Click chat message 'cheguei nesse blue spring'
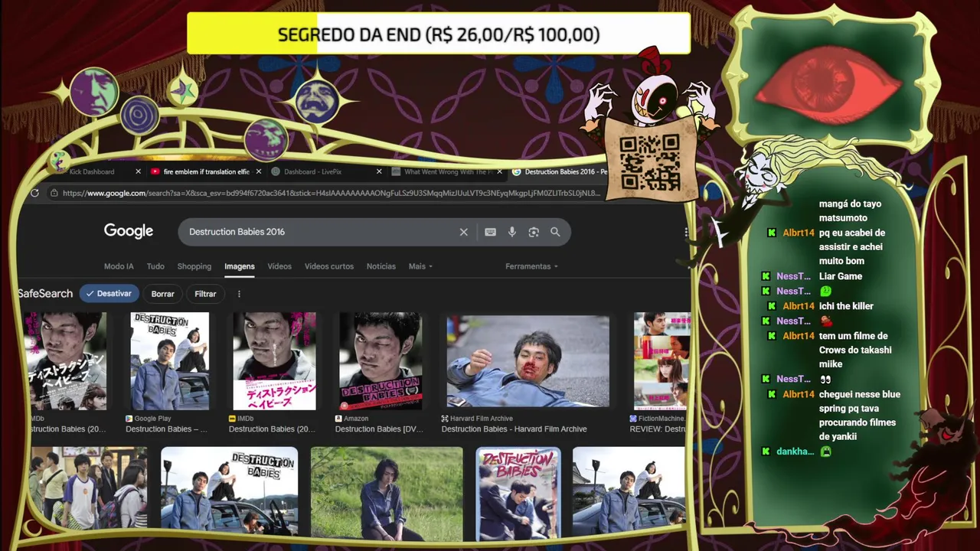The image size is (980, 551). tap(860, 416)
